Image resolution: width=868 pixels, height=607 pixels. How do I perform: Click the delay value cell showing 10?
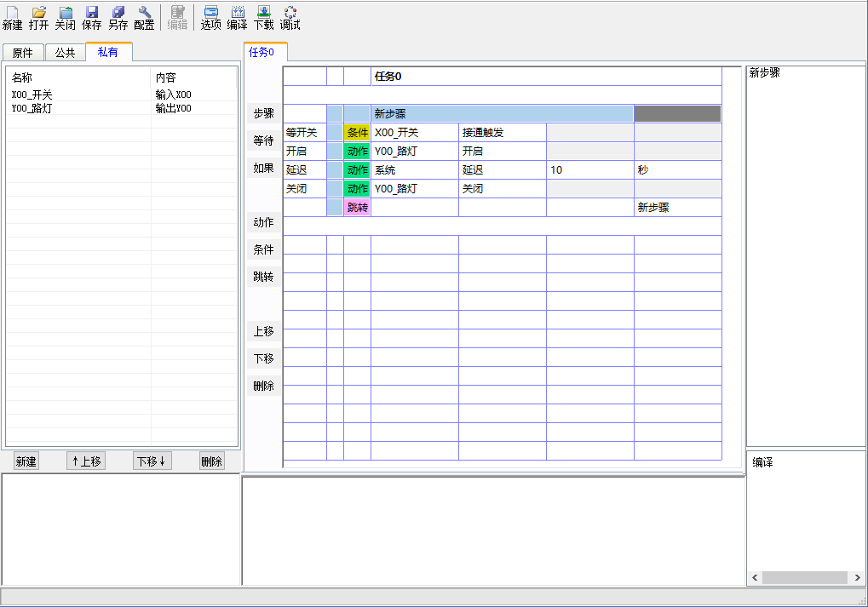[589, 170]
